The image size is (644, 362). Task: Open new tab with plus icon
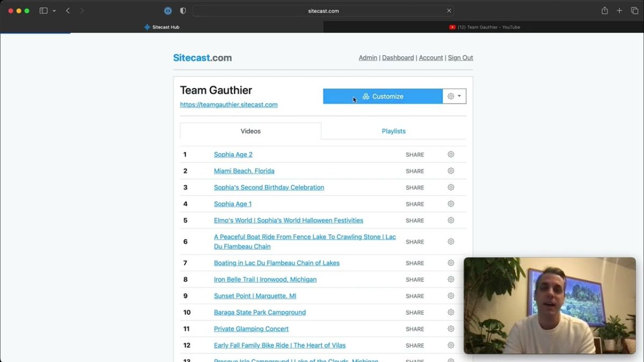(619, 11)
